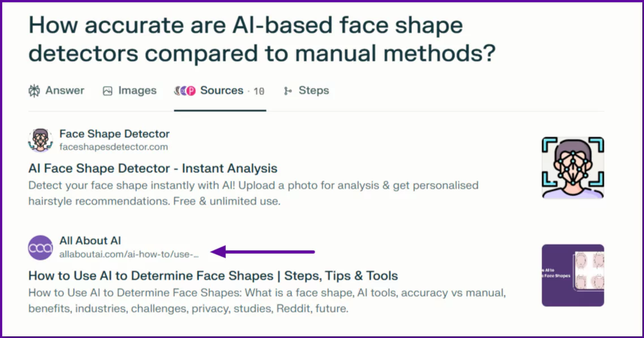Open the allaboutai.com truncated URL
The image size is (644, 338).
click(x=129, y=254)
